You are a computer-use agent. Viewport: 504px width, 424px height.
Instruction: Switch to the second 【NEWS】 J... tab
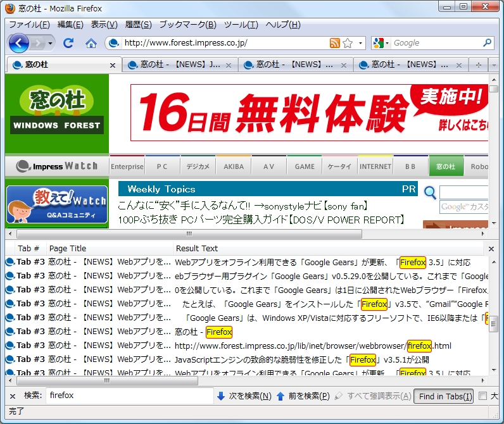[x=180, y=65]
